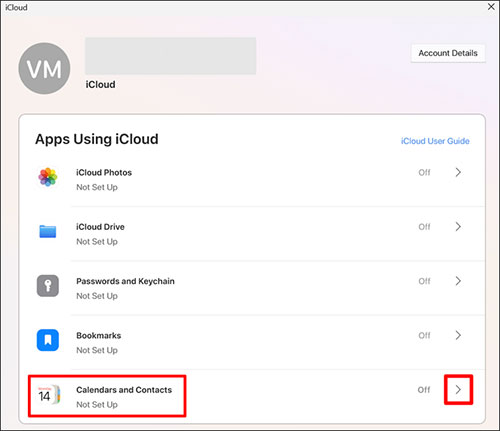Click the iCloud label below the account name
The image size is (500, 431).
(100, 85)
